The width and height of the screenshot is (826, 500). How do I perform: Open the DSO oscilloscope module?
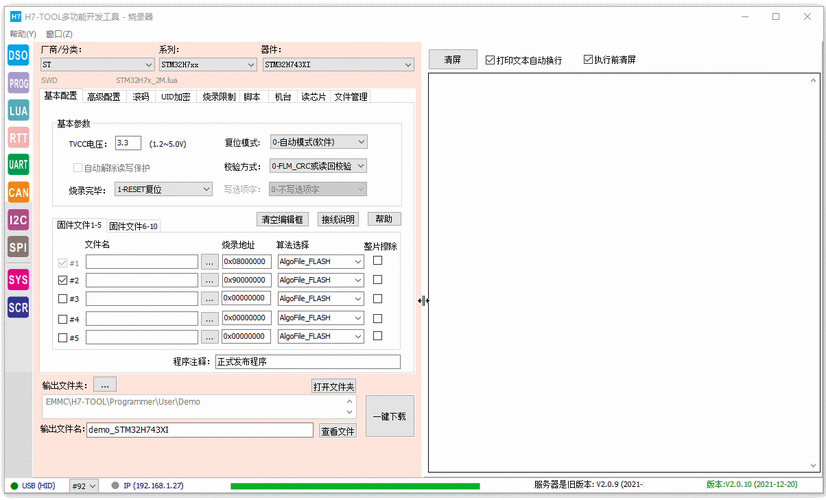click(18, 55)
